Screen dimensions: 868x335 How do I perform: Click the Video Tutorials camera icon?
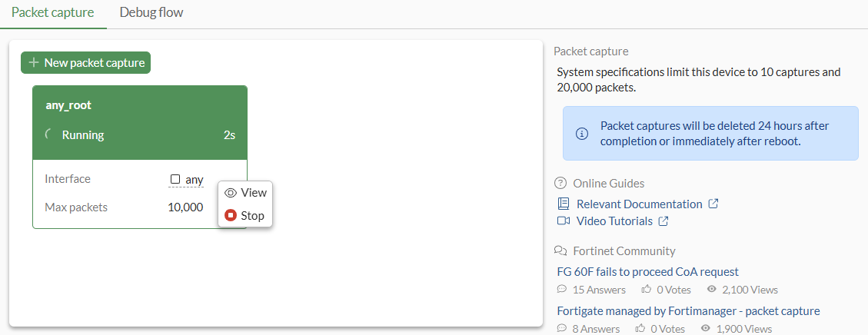pyautogui.click(x=564, y=221)
